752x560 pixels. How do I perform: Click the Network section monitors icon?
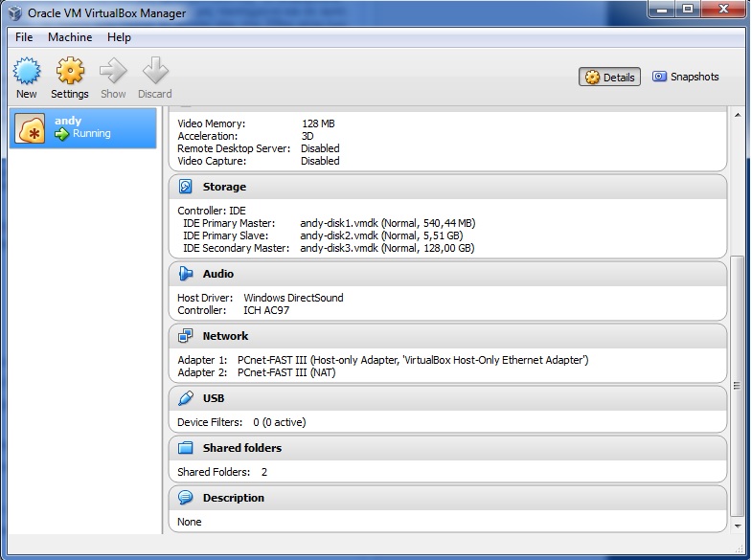tap(185, 336)
